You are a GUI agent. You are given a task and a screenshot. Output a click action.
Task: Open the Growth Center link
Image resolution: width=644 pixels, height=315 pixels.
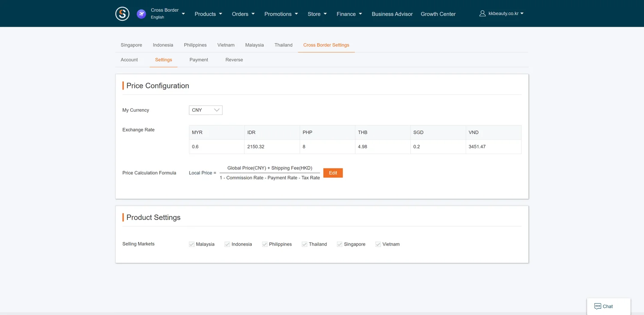pos(438,14)
